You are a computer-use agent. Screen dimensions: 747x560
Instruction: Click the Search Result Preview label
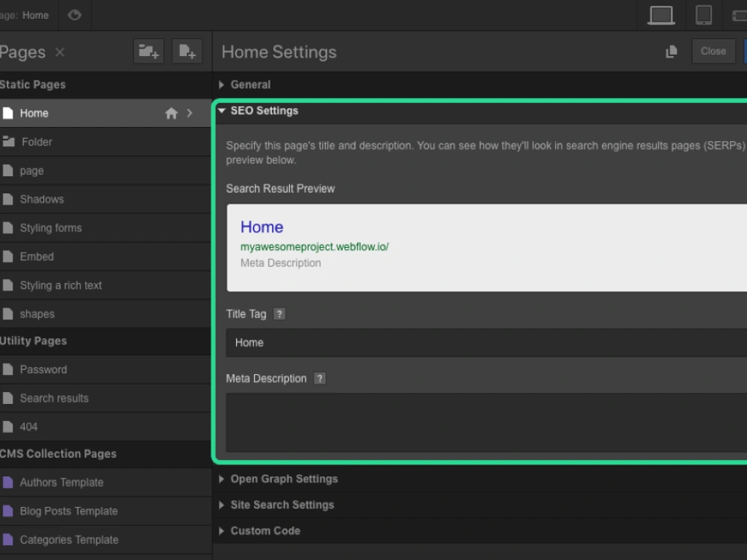[281, 189]
